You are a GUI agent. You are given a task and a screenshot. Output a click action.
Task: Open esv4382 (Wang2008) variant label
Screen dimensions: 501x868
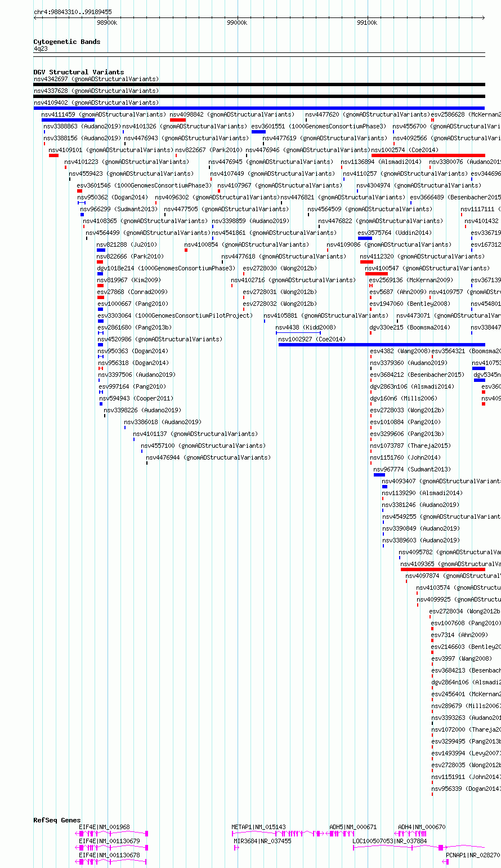(x=400, y=351)
